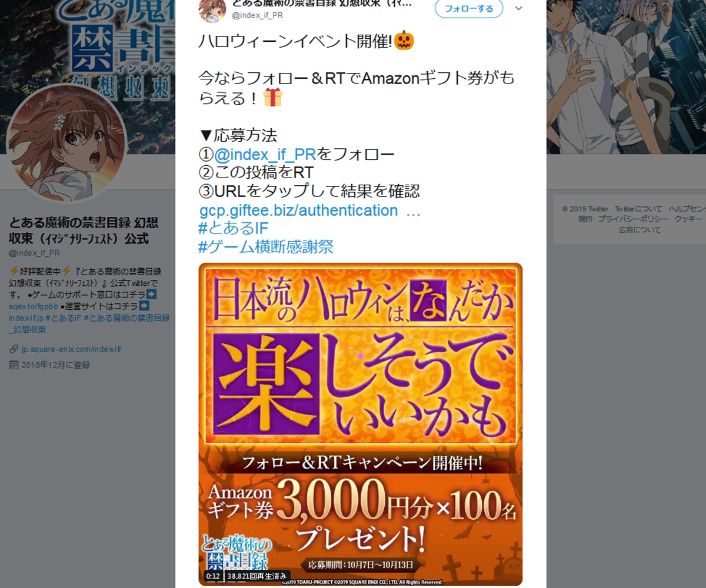Open the gcp.giftee.biz/authentication link

309,211
